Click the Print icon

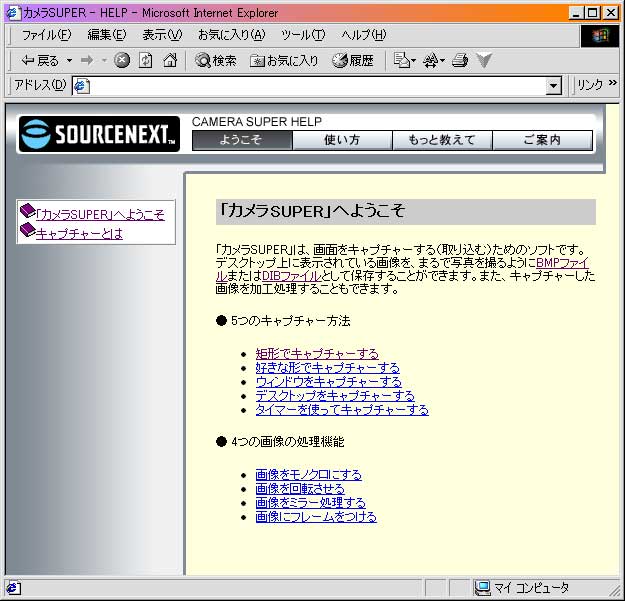tap(460, 61)
